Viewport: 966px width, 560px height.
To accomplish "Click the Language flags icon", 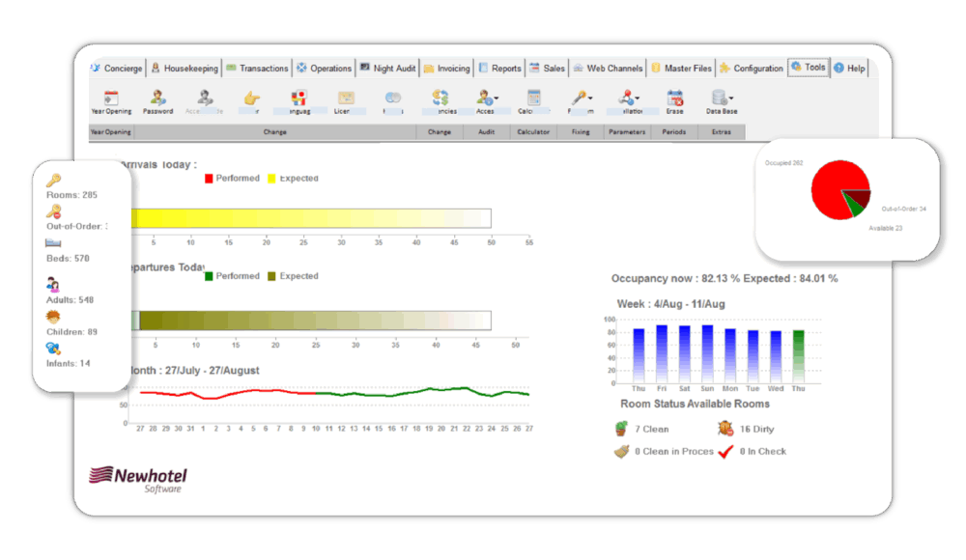I will point(298,98).
